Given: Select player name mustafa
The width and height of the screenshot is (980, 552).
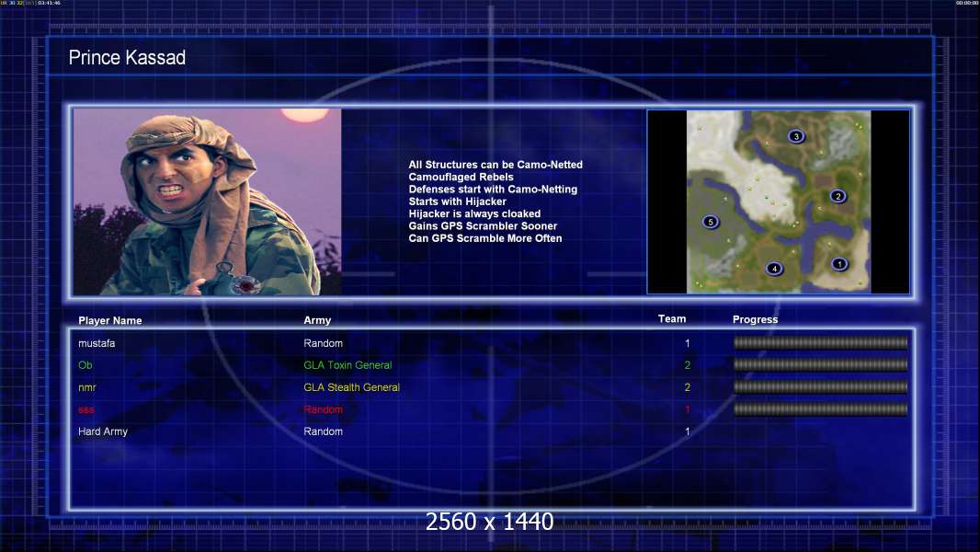Looking at the screenshot, I should tap(97, 343).
